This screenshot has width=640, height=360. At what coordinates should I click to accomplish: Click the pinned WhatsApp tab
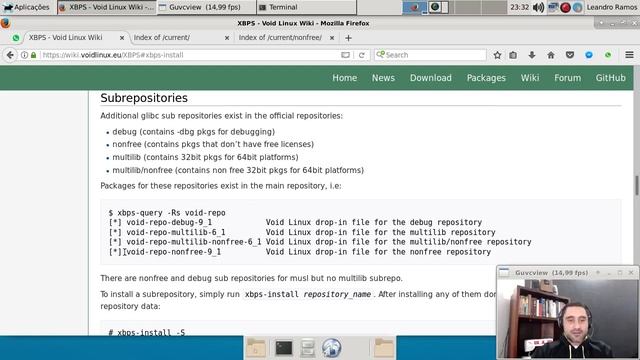[x=16, y=38]
